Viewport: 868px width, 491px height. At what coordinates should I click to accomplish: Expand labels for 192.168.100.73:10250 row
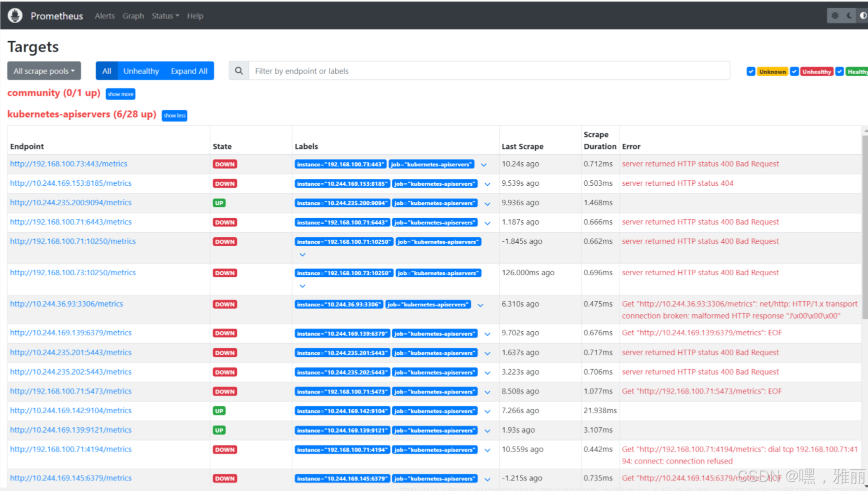(x=302, y=286)
